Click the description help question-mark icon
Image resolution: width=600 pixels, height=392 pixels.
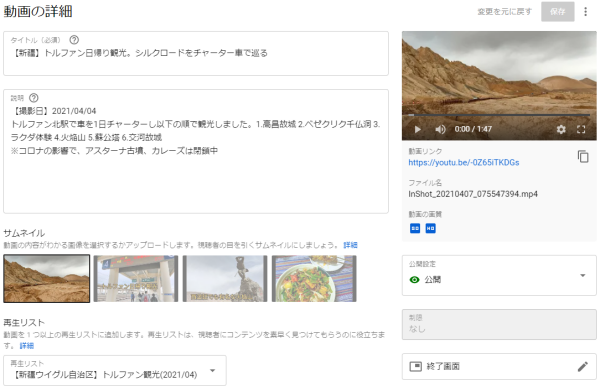click(34, 98)
